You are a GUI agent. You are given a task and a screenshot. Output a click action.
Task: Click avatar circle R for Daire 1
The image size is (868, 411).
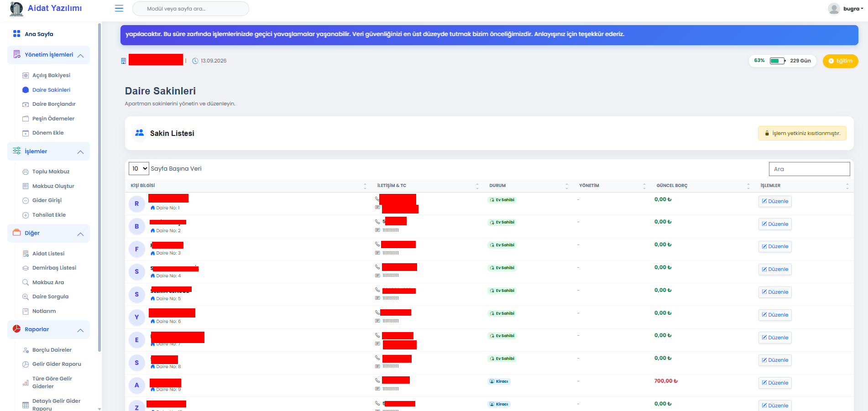[x=136, y=204]
